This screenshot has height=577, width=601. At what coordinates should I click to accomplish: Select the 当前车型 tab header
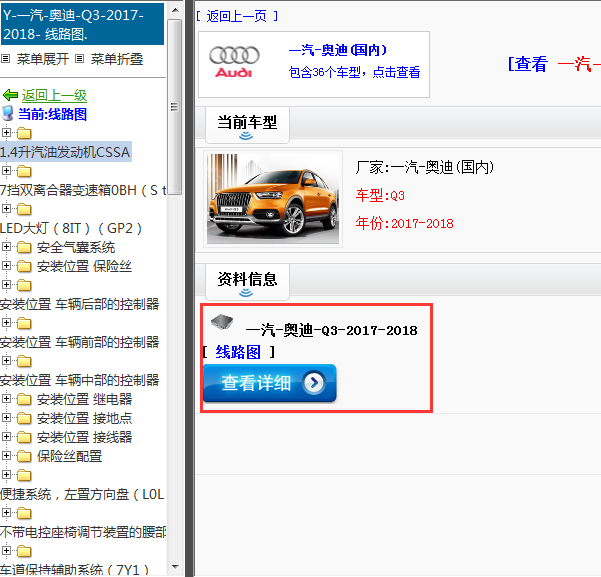[x=247, y=125]
